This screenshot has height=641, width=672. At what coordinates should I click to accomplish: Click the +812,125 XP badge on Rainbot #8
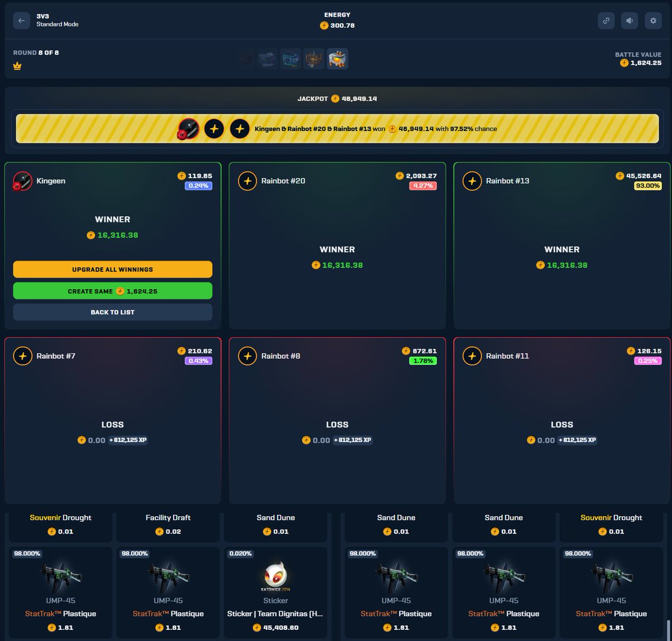coord(352,440)
